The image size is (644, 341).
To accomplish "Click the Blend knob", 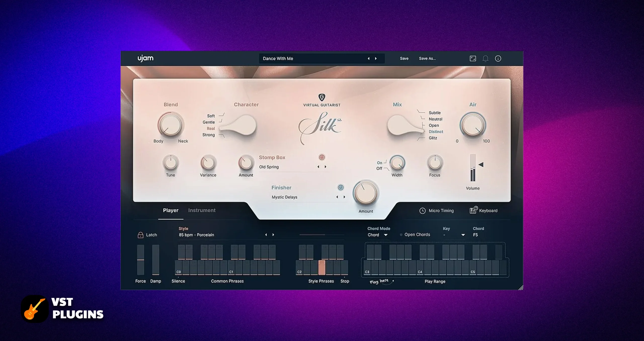I will (171, 125).
